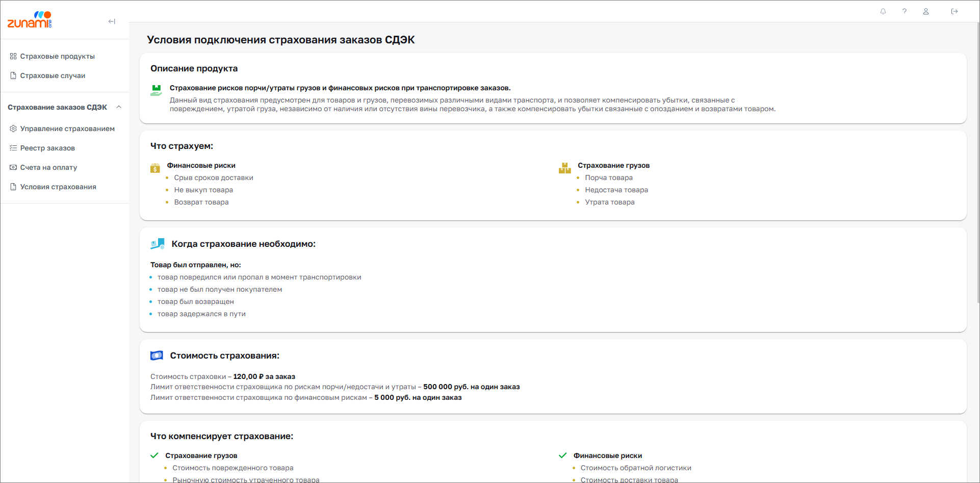Screen dimensions: 980x483
Task: Click the gear icon for Управление страхованием
Action: pyautogui.click(x=13, y=129)
